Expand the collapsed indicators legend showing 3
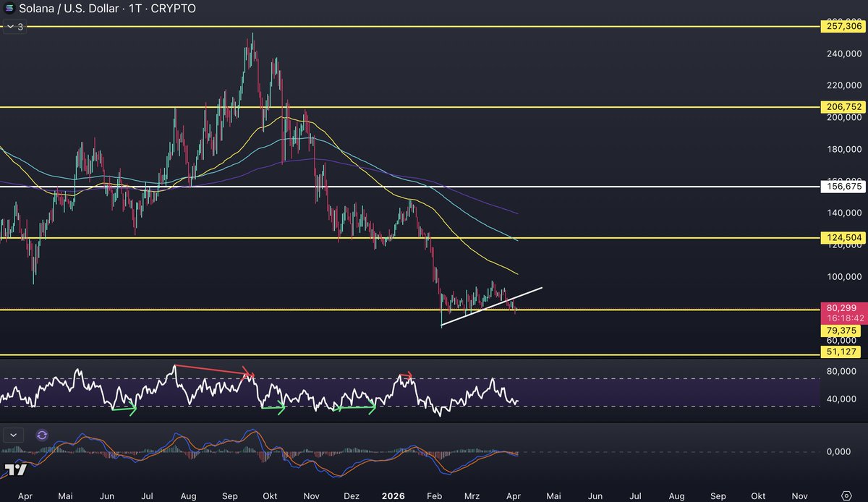The height and width of the screenshot is (502, 868). tap(15, 27)
